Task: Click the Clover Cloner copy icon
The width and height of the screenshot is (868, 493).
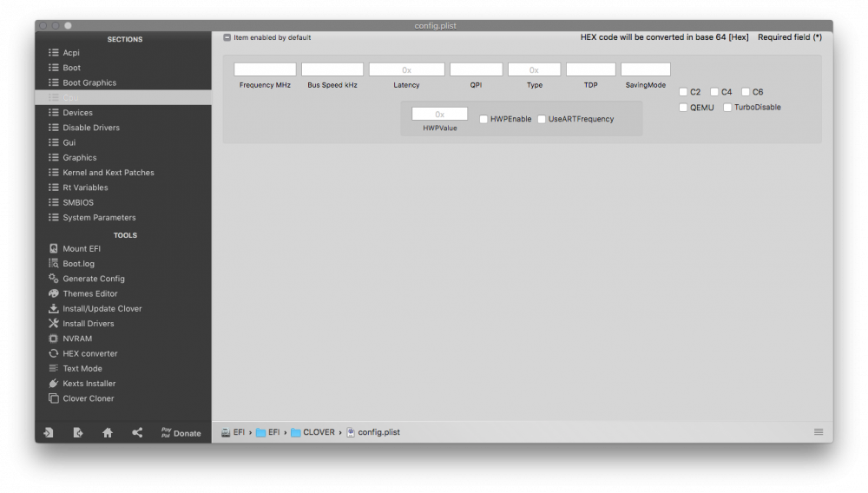Action: pos(53,398)
